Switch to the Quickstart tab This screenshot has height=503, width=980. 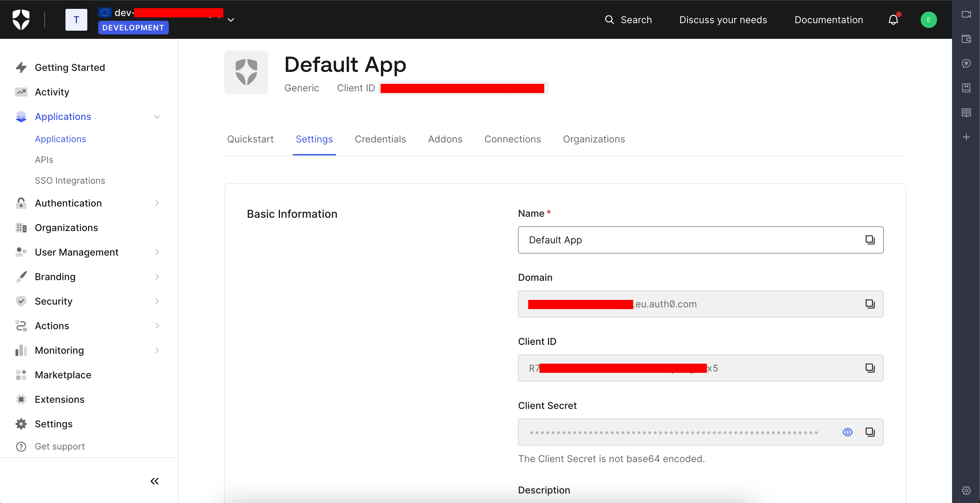pyautogui.click(x=250, y=139)
